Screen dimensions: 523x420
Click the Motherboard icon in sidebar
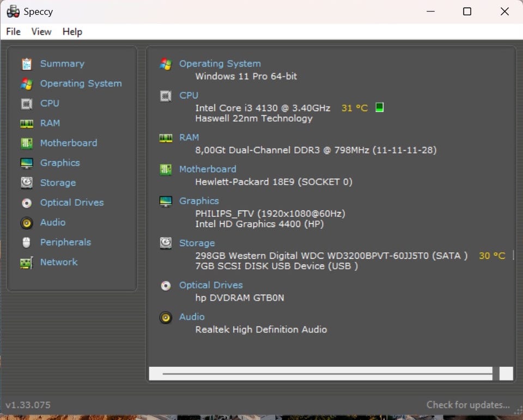click(27, 143)
